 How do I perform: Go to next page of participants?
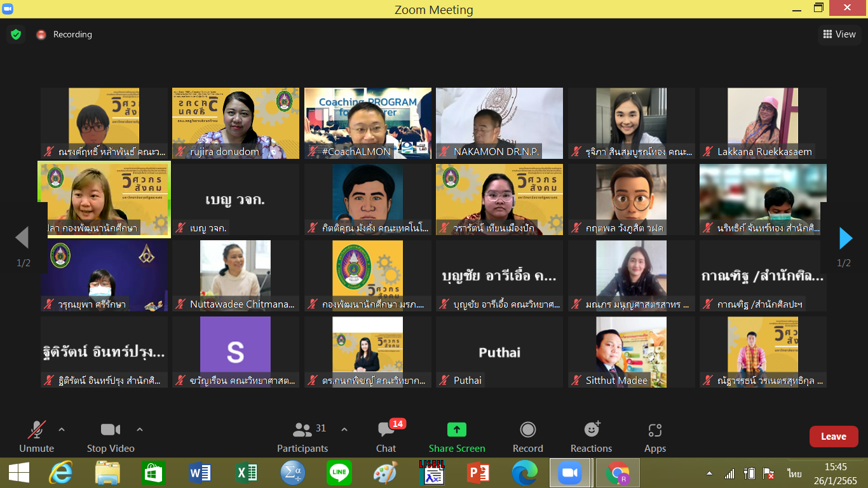pos(845,238)
